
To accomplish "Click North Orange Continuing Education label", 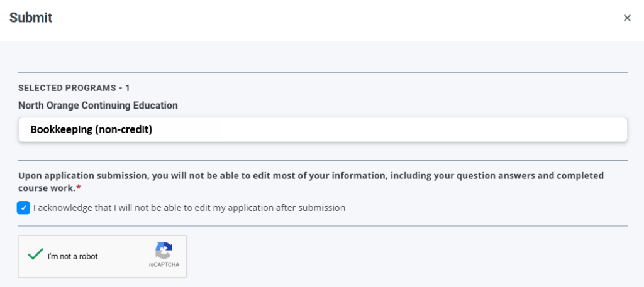I will [x=98, y=106].
